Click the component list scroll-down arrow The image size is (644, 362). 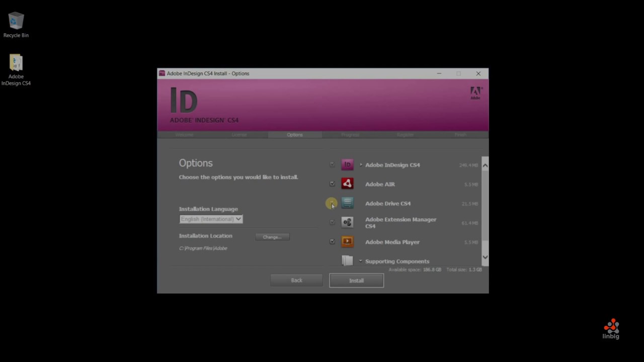point(485,257)
